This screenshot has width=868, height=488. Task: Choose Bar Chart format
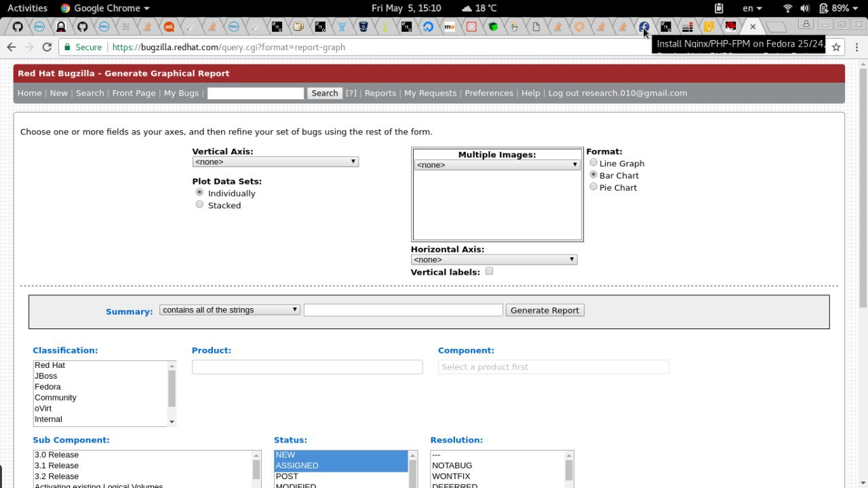pos(593,174)
